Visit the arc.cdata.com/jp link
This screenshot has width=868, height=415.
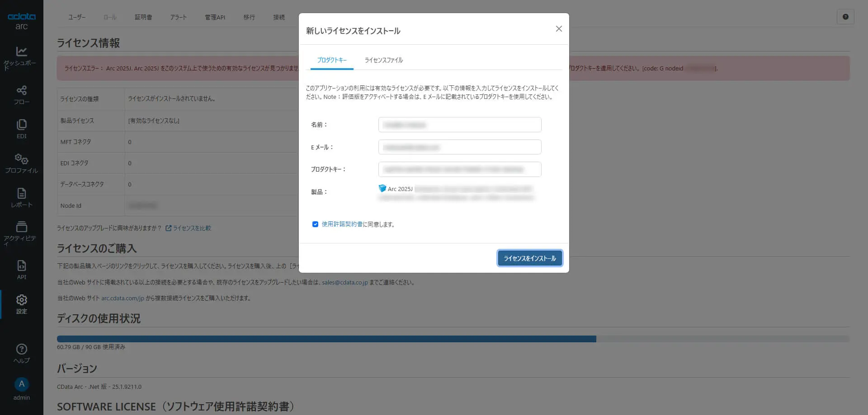point(123,298)
